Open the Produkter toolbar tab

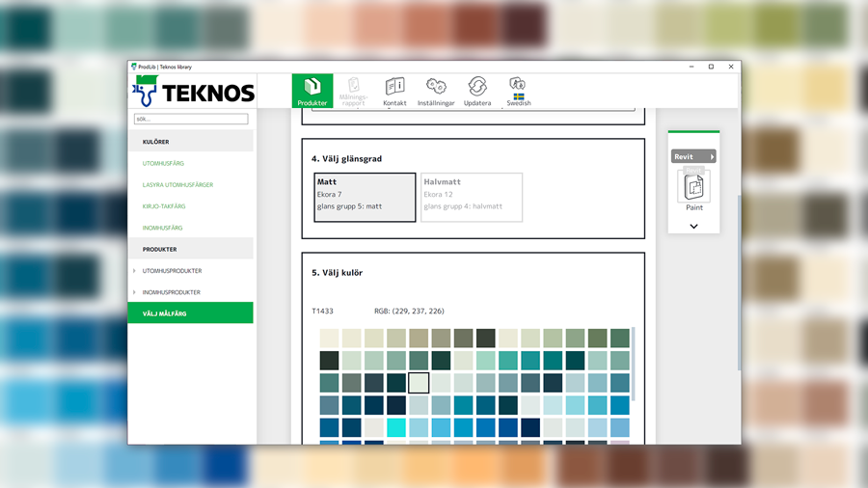[x=312, y=91]
